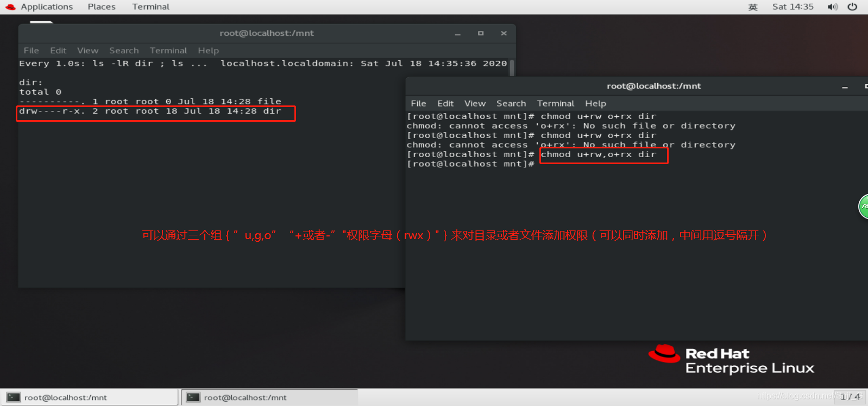Screen dimensions: 868x406
Task: Minimize the right terminal window
Action: tap(845, 87)
